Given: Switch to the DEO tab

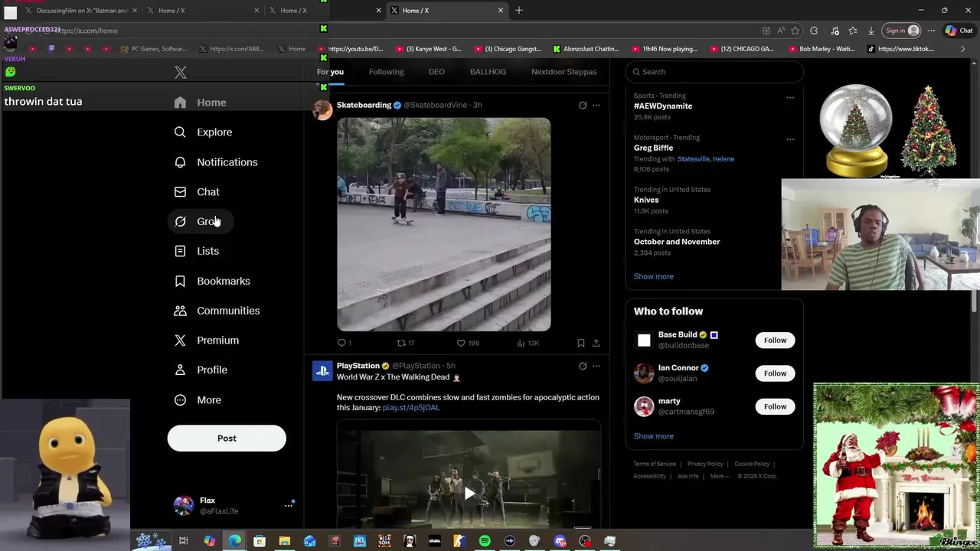Looking at the screenshot, I should [436, 72].
